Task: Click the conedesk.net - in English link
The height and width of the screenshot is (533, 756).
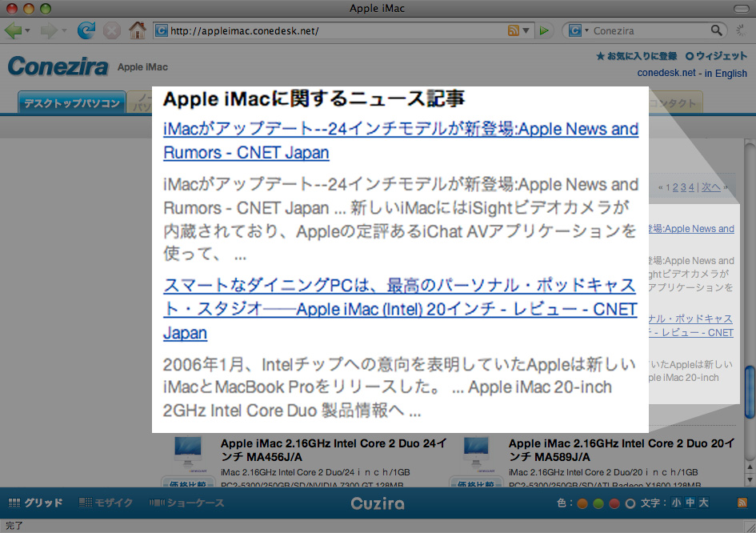Action: [x=692, y=74]
